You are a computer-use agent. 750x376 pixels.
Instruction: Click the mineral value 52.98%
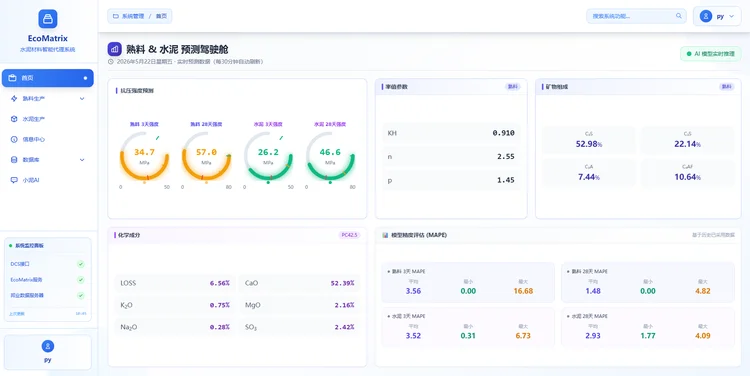tap(588, 144)
